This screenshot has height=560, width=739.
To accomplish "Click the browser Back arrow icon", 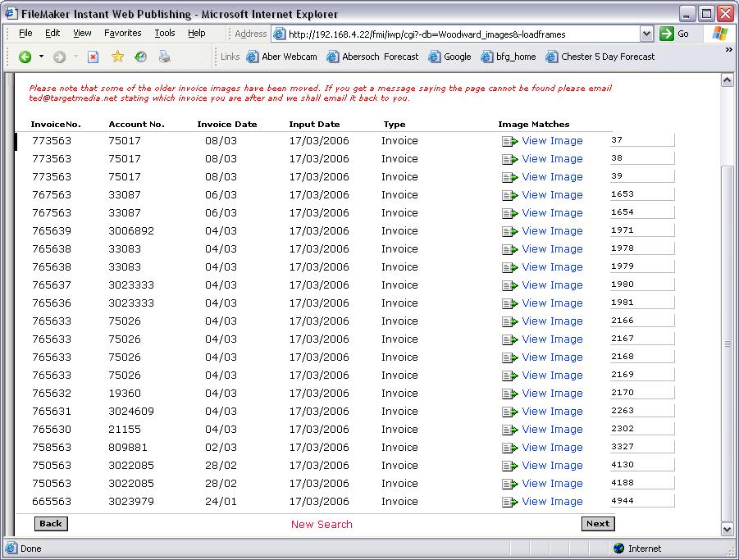I will tap(25, 57).
